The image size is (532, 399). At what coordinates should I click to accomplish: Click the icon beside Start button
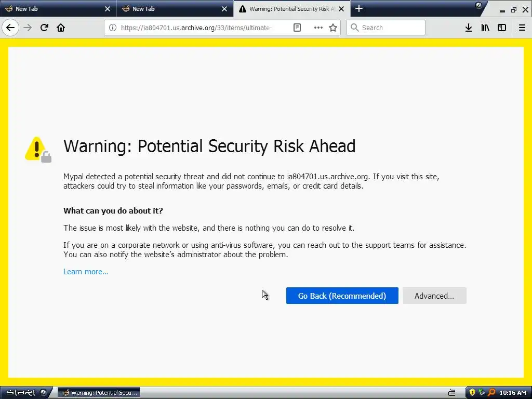tap(43, 392)
